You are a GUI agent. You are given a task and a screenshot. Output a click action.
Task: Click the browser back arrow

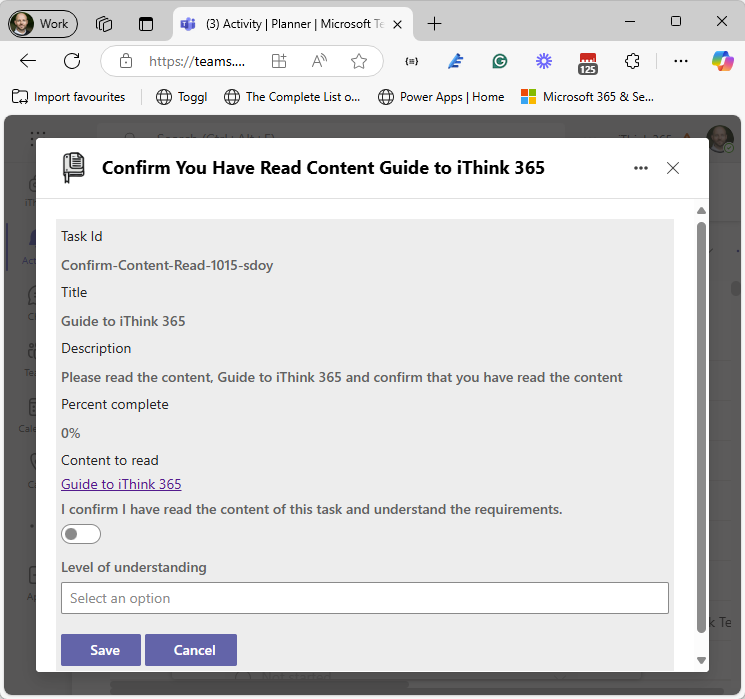point(28,61)
